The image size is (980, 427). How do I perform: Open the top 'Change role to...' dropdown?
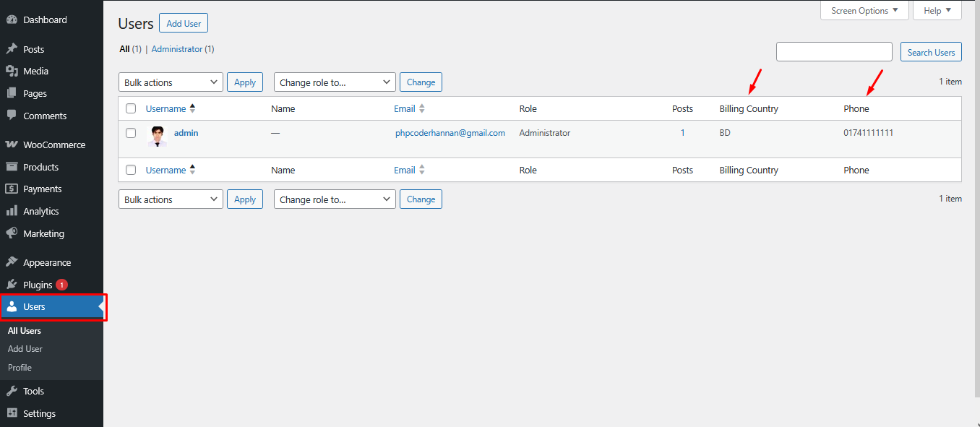click(335, 82)
